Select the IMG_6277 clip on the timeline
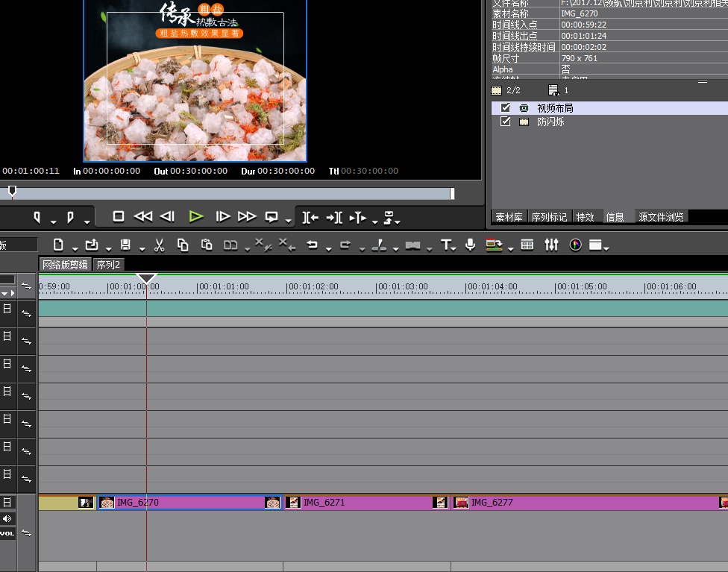728x572 pixels. 590,503
